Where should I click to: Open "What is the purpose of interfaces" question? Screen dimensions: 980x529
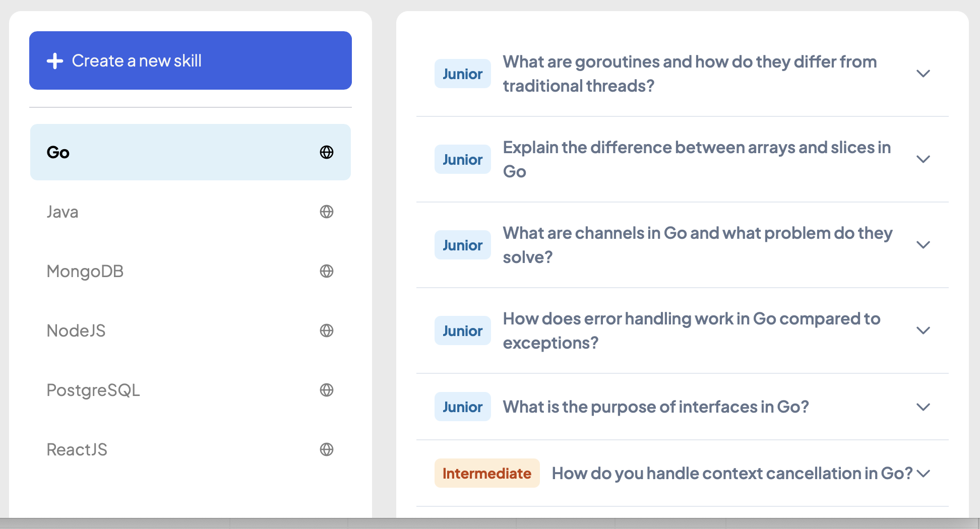(656, 407)
